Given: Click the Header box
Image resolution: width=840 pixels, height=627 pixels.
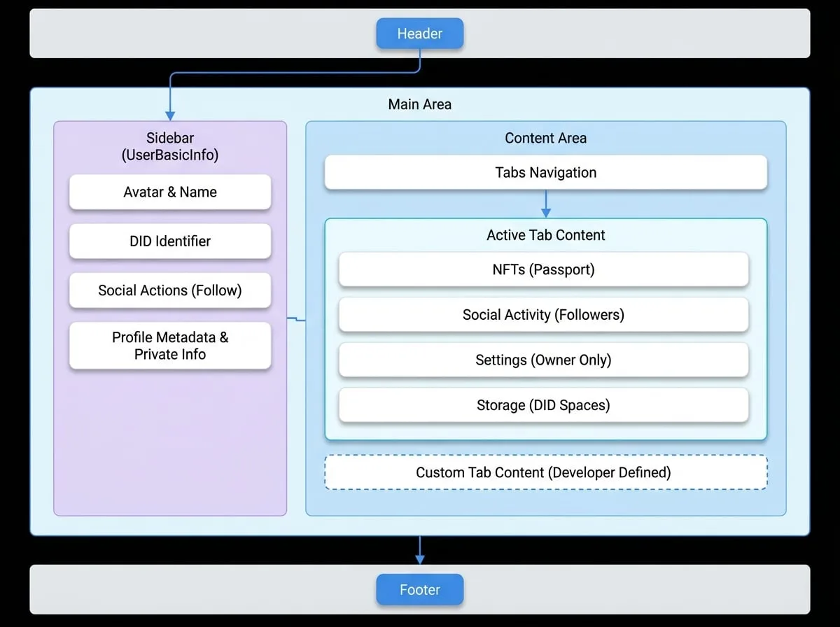Looking at the screenshot, I should tap(419, 33).
